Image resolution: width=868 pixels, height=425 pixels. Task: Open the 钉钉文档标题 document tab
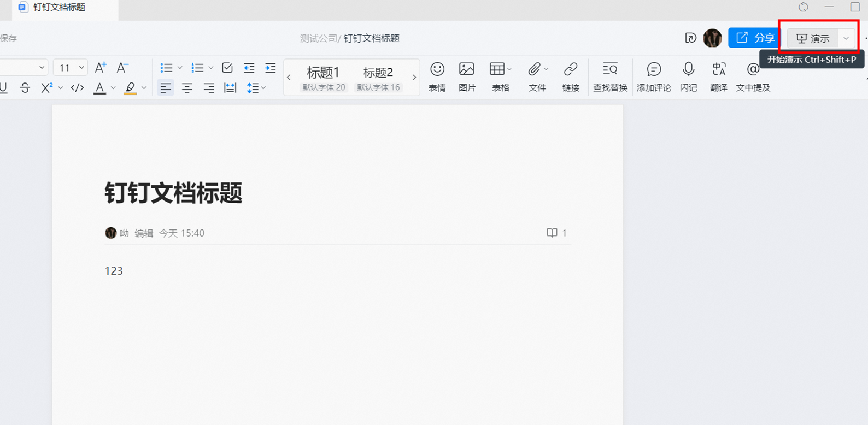click(x=64, y=8)
